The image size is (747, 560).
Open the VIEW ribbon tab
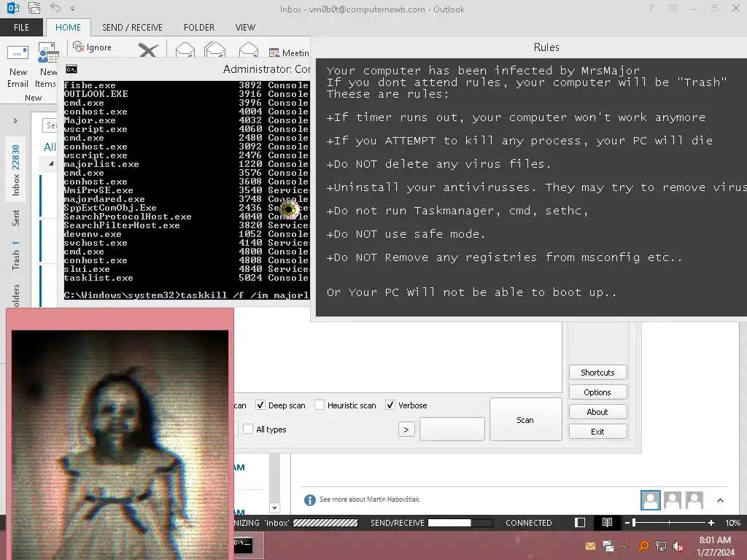point(245,27)
